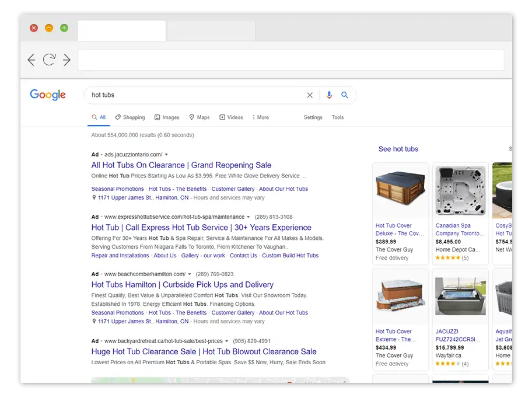This screenshot has height=408, width=532.
Task: Select the All results tab
Action: [99, 117]
